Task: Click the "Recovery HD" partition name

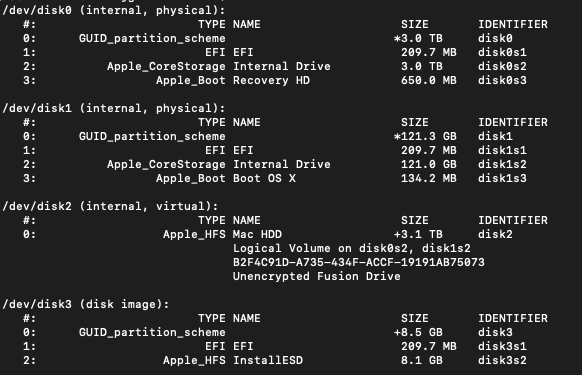Action: pos(271,81)
